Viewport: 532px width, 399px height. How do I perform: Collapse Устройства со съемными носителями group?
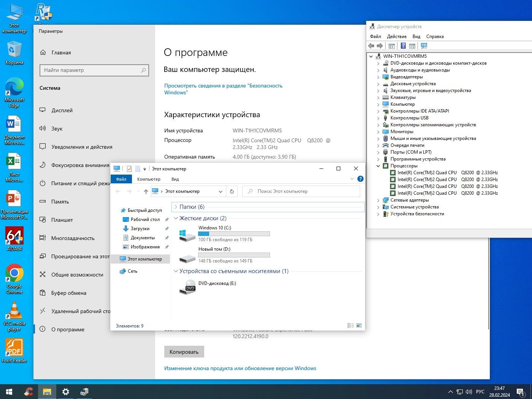(176, 271)
